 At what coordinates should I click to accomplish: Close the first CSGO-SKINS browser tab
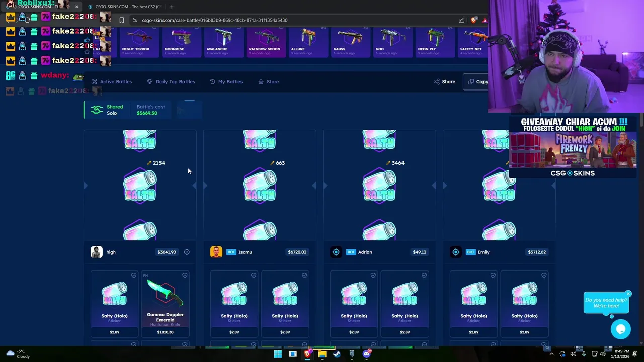point(76,7)
